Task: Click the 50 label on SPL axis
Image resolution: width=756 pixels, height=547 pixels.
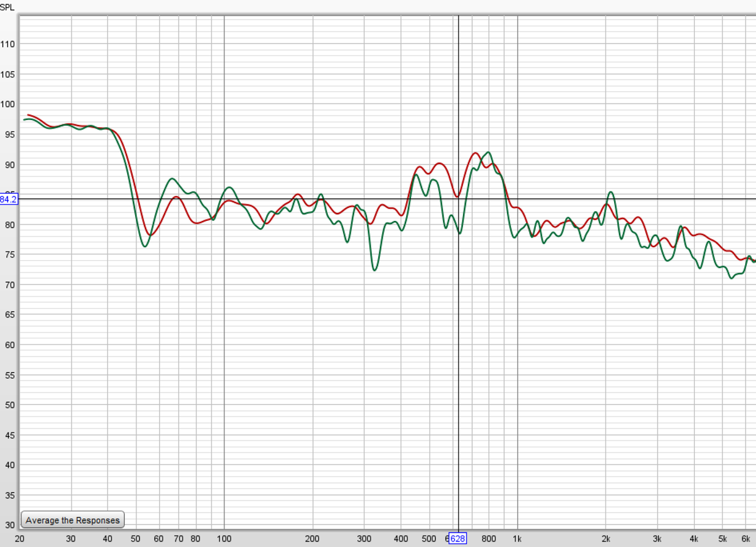Action: tap(8, 405)
